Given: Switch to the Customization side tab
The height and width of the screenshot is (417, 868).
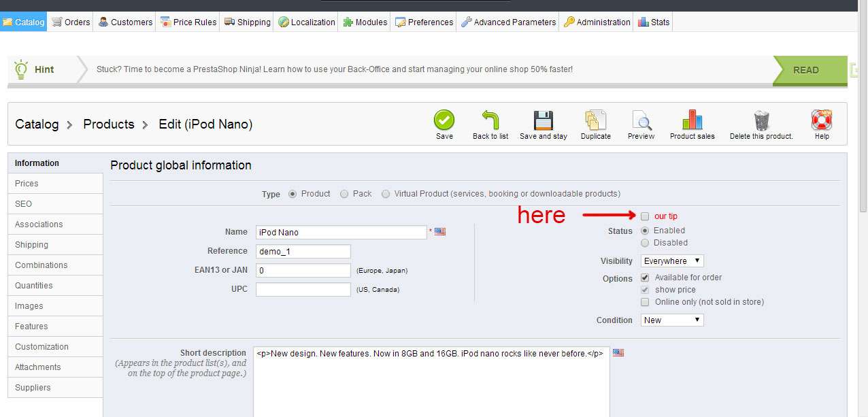Looking at the screenshot, I should (55, 347).
